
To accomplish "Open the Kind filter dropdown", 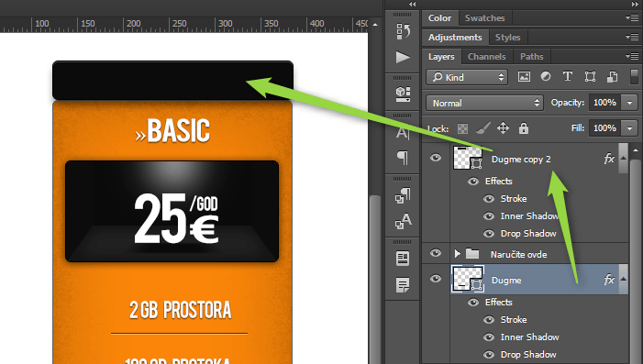I will coord(467,77).
